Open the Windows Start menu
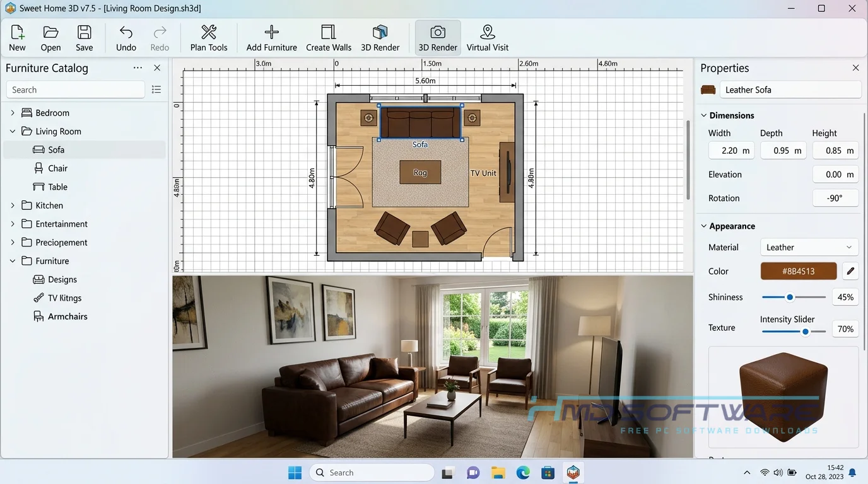 tap(295, 472)
